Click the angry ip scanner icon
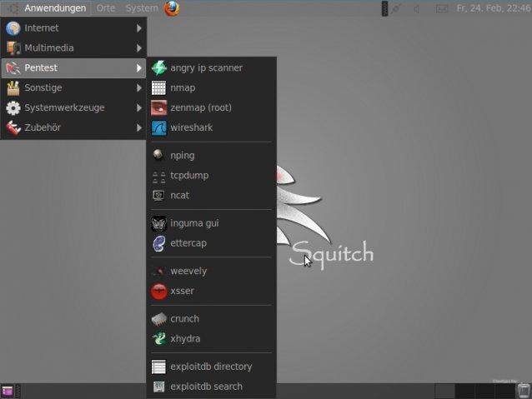This screenshot has height=399, width=532. (x=158, y=67)
